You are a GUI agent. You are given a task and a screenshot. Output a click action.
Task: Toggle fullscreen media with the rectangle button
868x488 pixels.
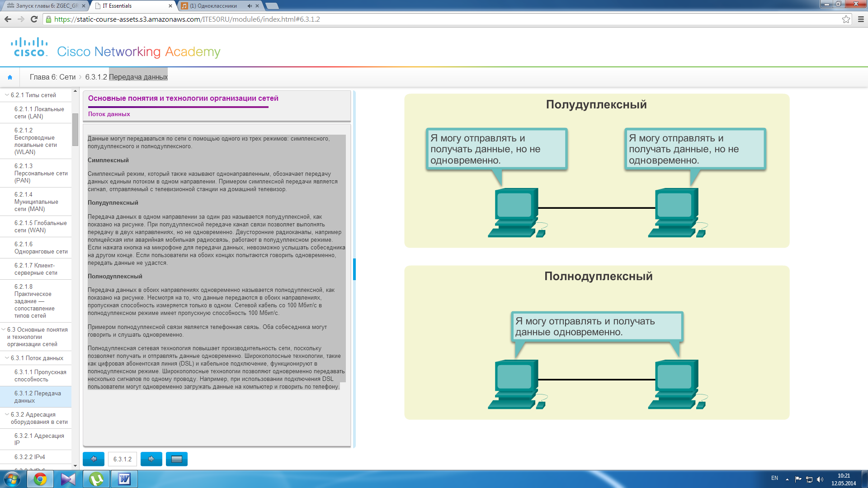[177, 459]
